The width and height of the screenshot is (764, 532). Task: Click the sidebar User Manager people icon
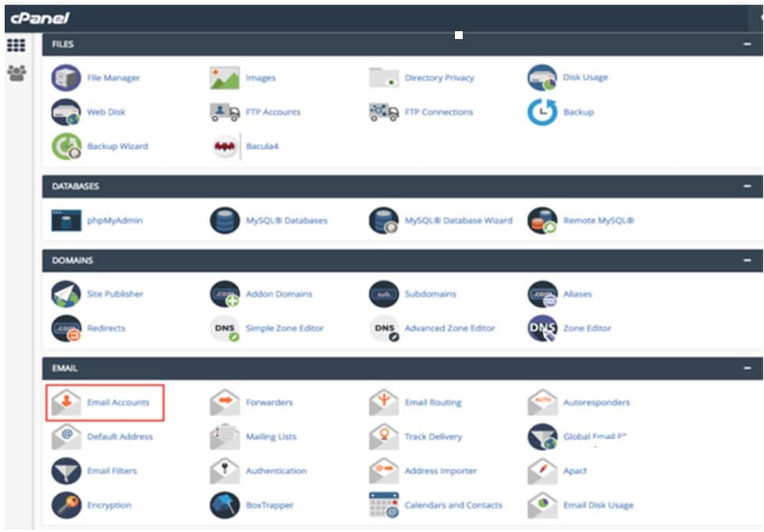point(16,73)
